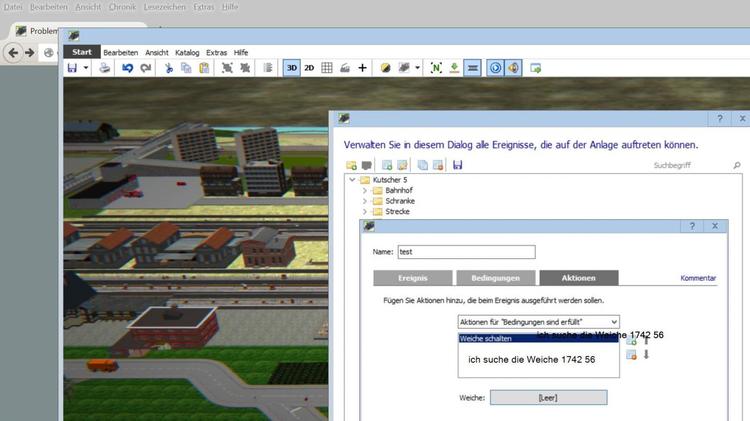Screen dimensions: 750x421
Task: Click the blue save icon in events dialog
Action: pos(457,165)
